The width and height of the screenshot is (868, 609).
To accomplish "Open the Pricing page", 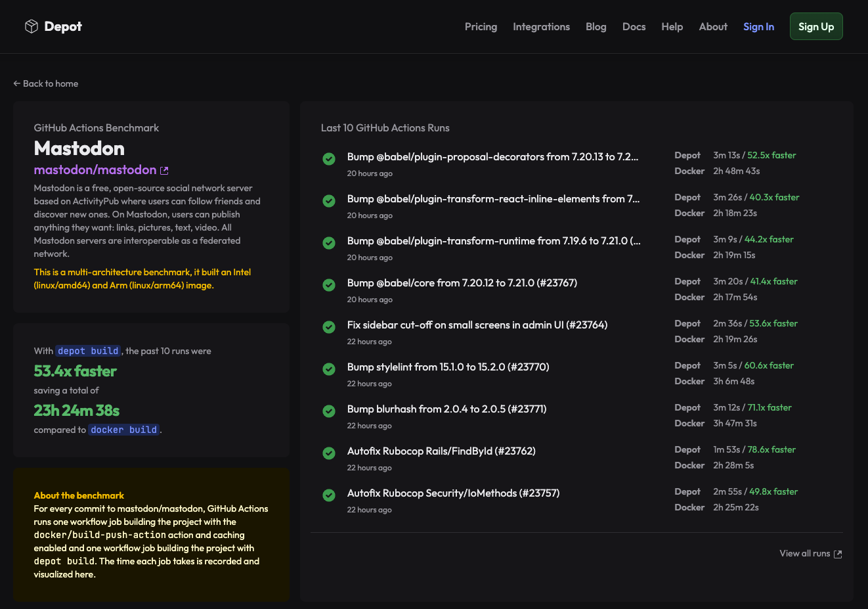I will click(x=481, y=27).
